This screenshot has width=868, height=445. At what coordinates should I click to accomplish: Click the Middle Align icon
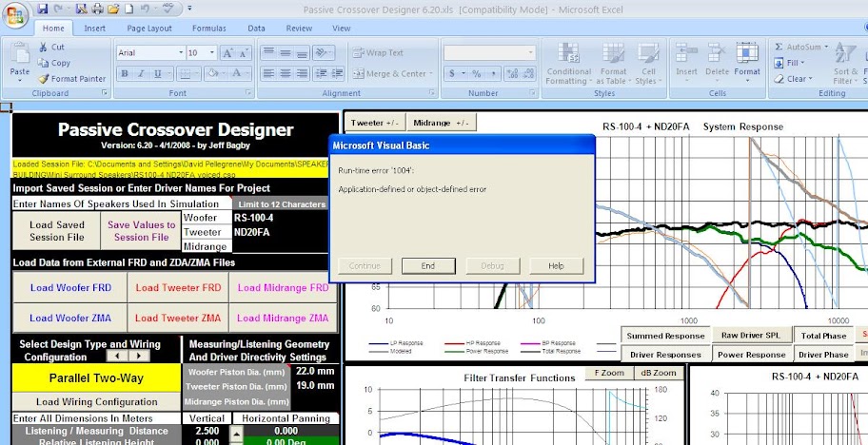click(x=286, y=52)
